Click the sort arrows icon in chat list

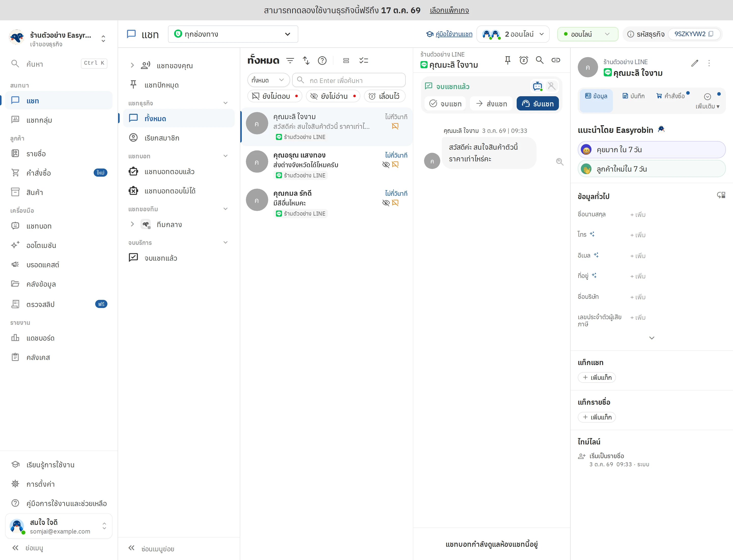click(x=306, y=61)
